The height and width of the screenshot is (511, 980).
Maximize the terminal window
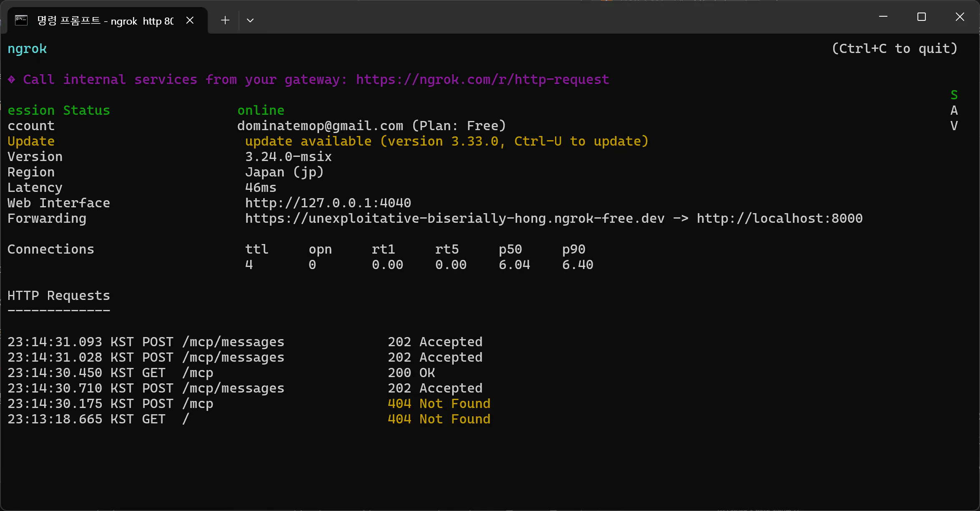pos(922,17)
